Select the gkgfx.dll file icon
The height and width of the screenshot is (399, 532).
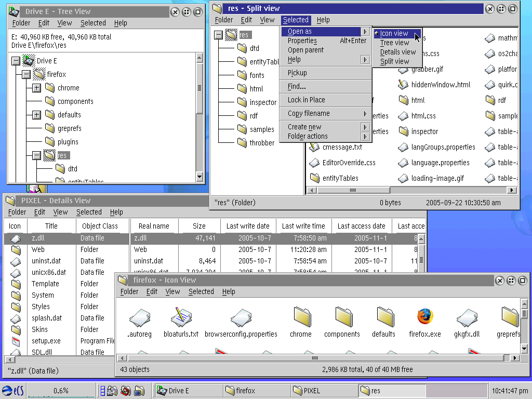click(x=467, y=317)
